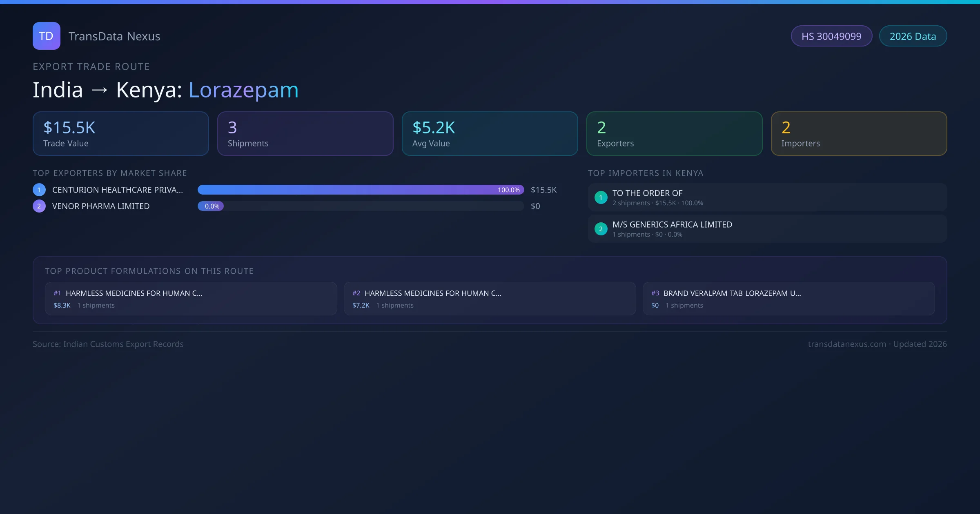Click the Lorazepam title text
This screenshot has height=514, width=980.
[243, 90]
